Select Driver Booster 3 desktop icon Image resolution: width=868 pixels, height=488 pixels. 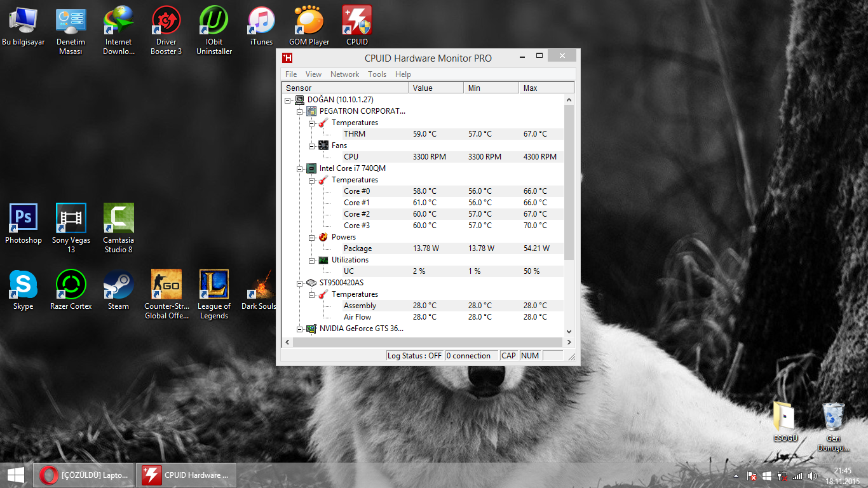point(166,30)
